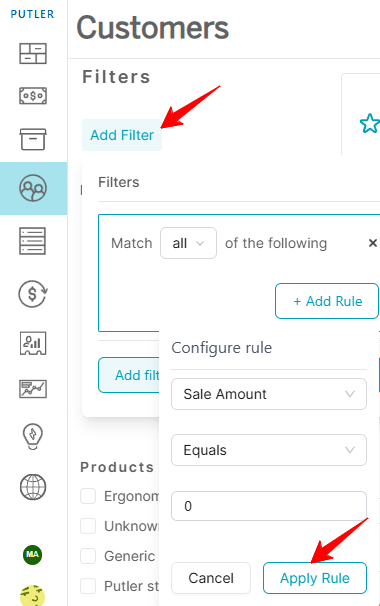Image resolution: width=380 pixels, height=606 pixels.
Task: Open the Match 'all' dropdown
Action: 188,243
